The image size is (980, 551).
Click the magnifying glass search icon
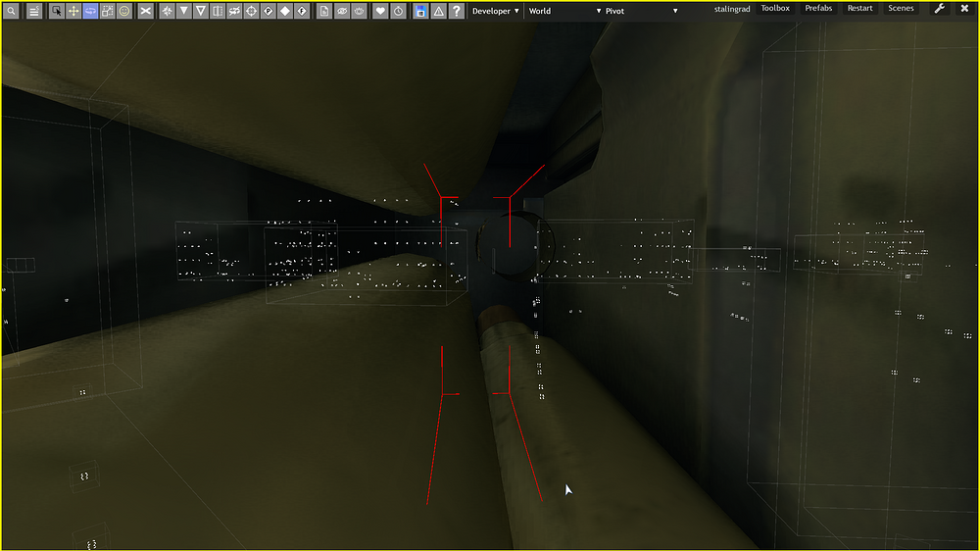pyautogui.click(x=12, y=11)
